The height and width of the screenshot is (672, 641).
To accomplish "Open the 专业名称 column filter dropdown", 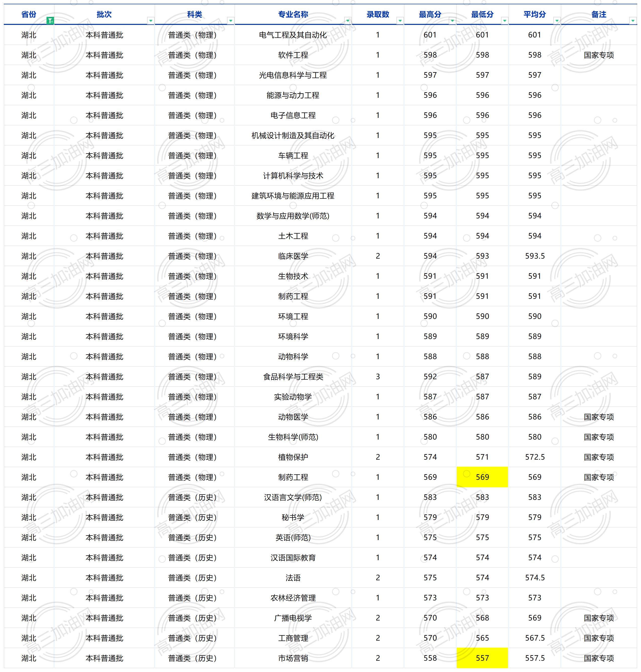I will pos(348,21).
